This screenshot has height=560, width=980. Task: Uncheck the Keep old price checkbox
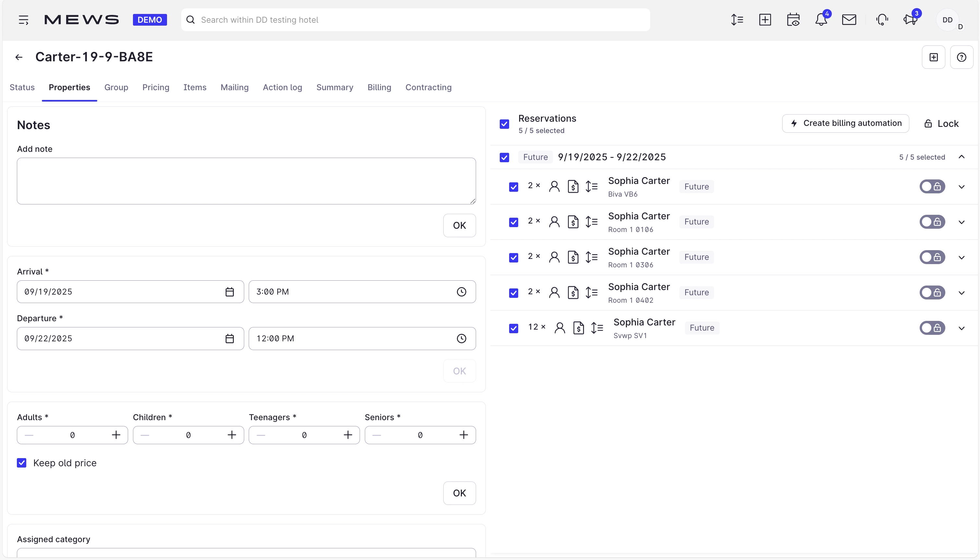(x=22, y=463)
